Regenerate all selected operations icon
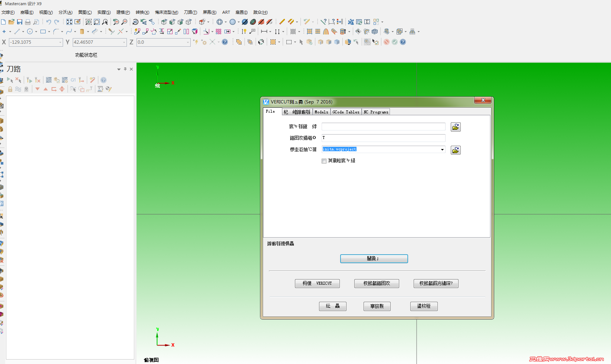 29,80
